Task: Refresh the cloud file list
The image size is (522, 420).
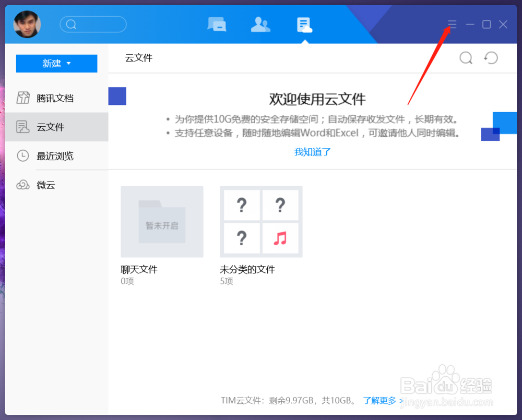Action: point(490,58)
